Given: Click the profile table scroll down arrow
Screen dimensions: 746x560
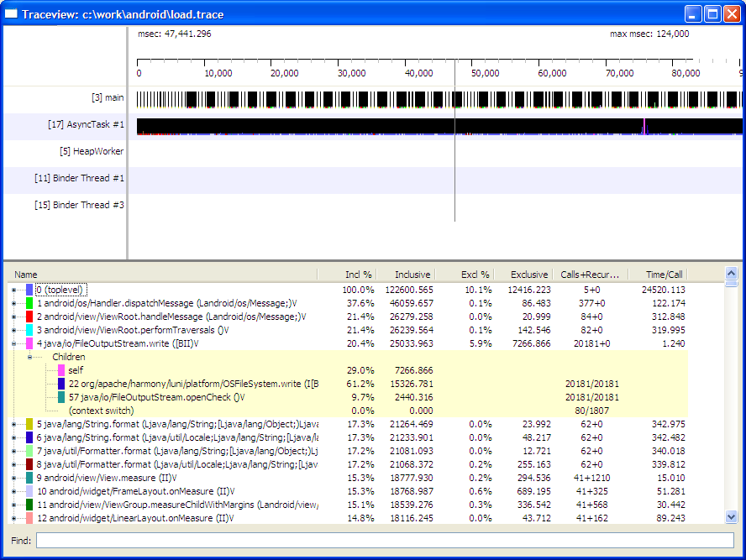Looking at the screenshot, I should (x=730, y=517).
